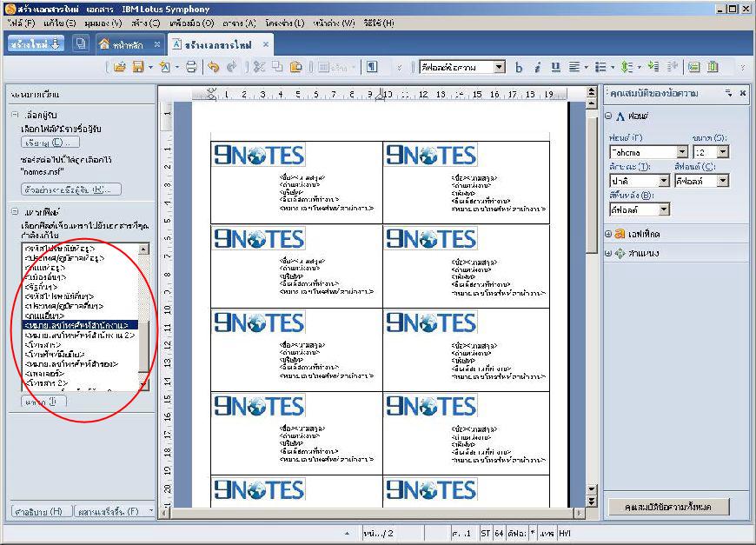756x545 pixels.
Task: Open the มุมมอง (V) View menu
Action: tap(103, 23)
